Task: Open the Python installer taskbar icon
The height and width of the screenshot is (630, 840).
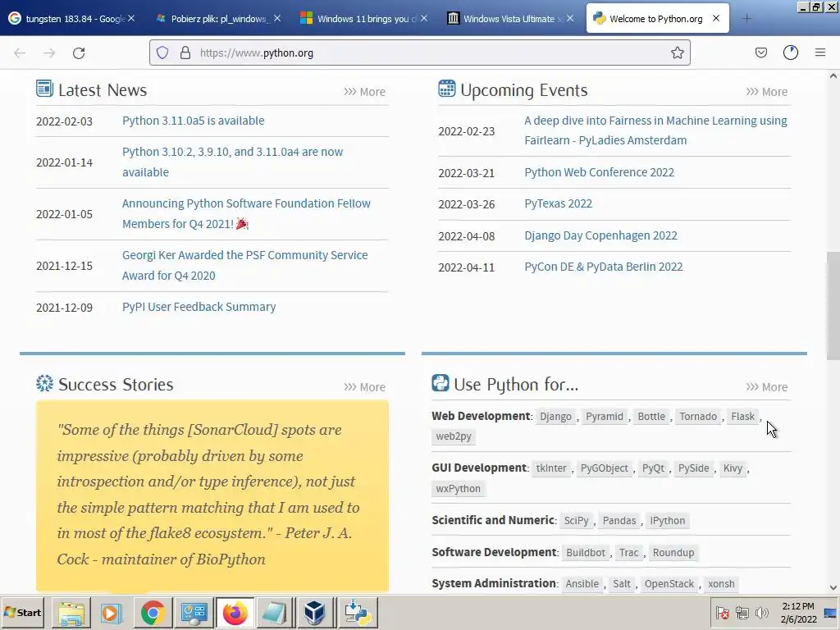Action: (x=358, y=613)
